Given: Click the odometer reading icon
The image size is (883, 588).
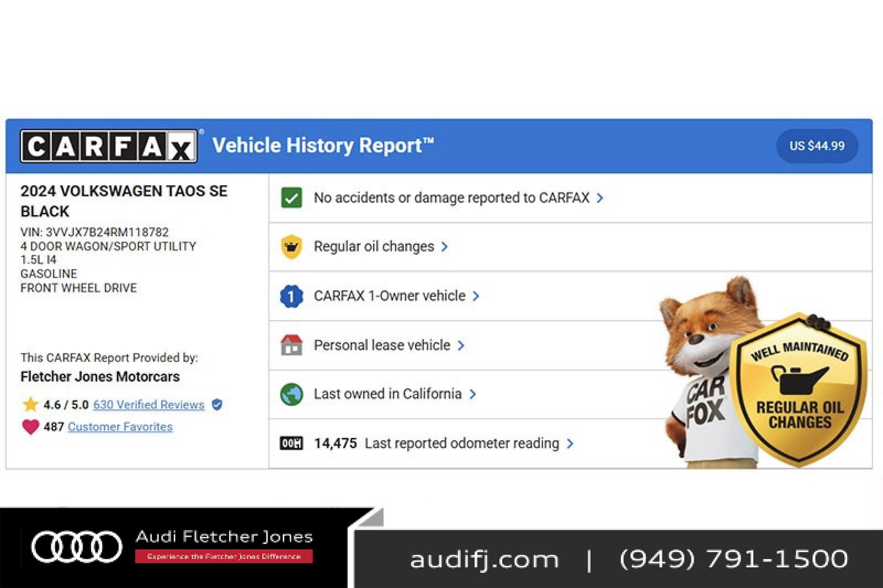Looking at the screenshot, I should (291, 443).
